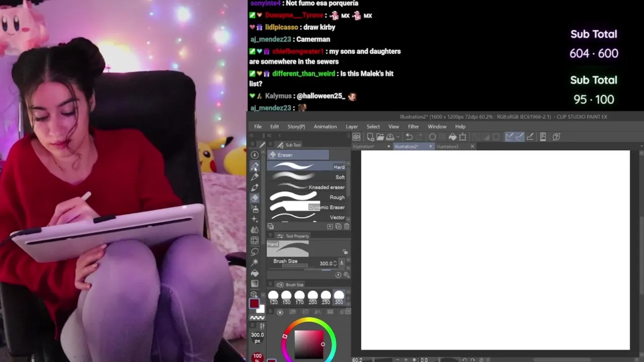Open the Filter menu
Viewport: 644px width, 362px height.
(414, 127)
